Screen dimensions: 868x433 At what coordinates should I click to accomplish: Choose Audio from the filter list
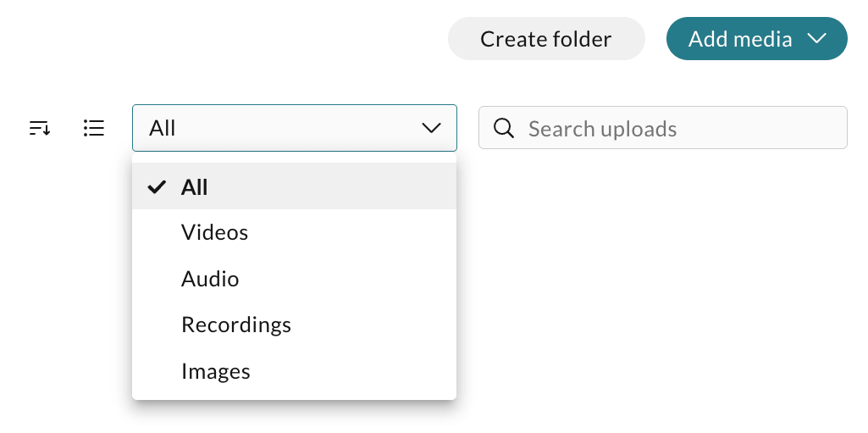click(x=295, y=279)
